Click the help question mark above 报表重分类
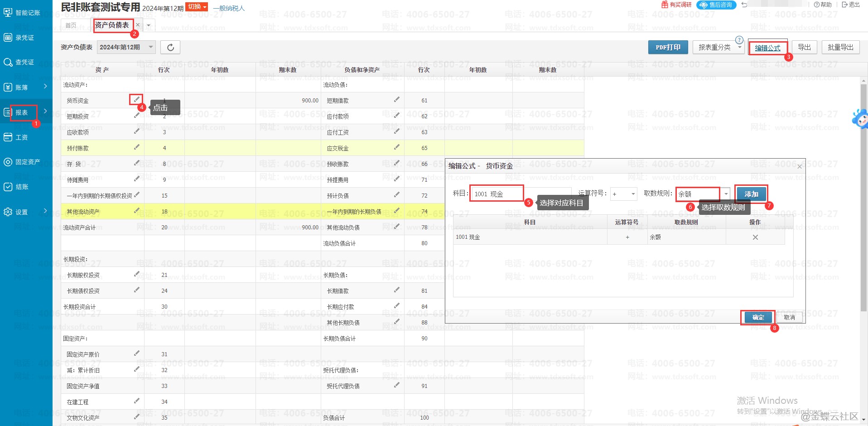Viewport: 868px width, 426px height. point(739,40)
